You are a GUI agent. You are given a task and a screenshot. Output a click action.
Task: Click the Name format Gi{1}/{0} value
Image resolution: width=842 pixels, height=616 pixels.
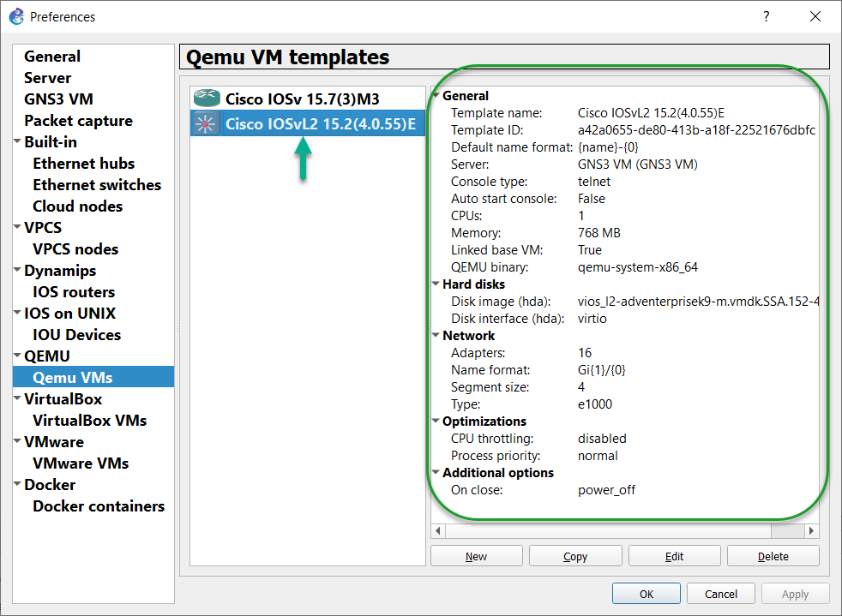tap(601, 370)
